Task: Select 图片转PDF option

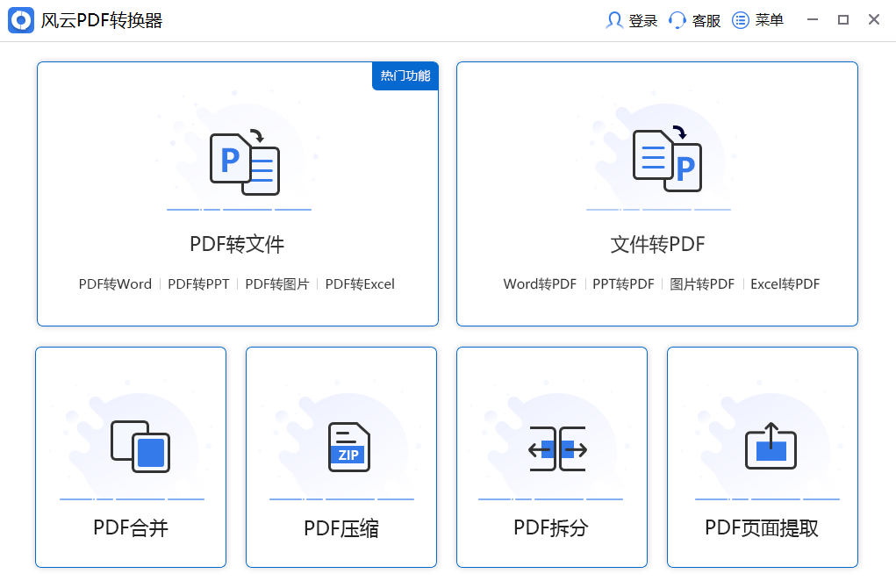Action: pyautogui.click(x=702, y=284)
